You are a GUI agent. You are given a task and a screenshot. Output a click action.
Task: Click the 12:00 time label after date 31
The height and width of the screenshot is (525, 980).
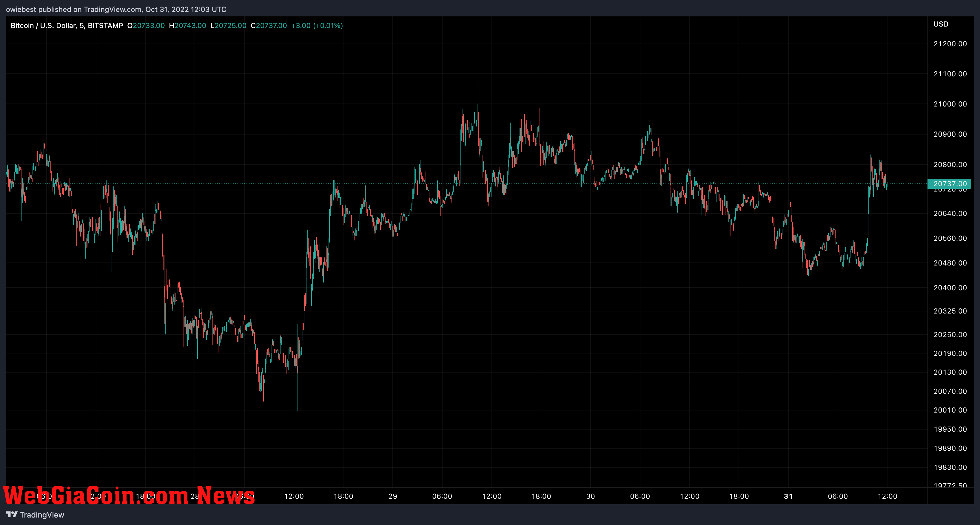coord(887,496)
